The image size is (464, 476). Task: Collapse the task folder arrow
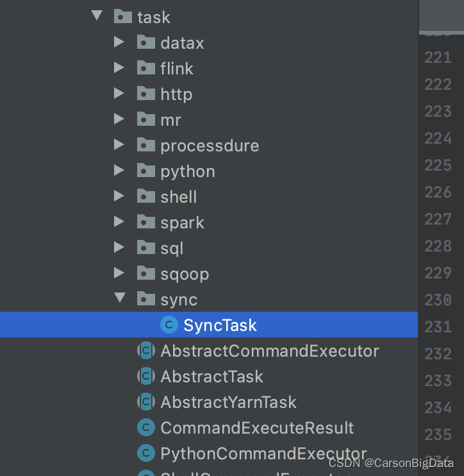click(97, 15)
